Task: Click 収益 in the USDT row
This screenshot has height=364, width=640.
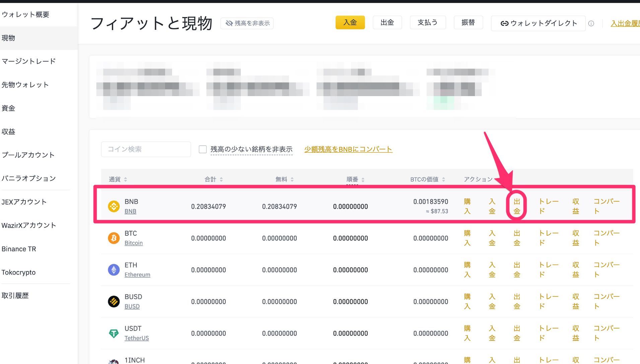Action: tap(576, 334)
